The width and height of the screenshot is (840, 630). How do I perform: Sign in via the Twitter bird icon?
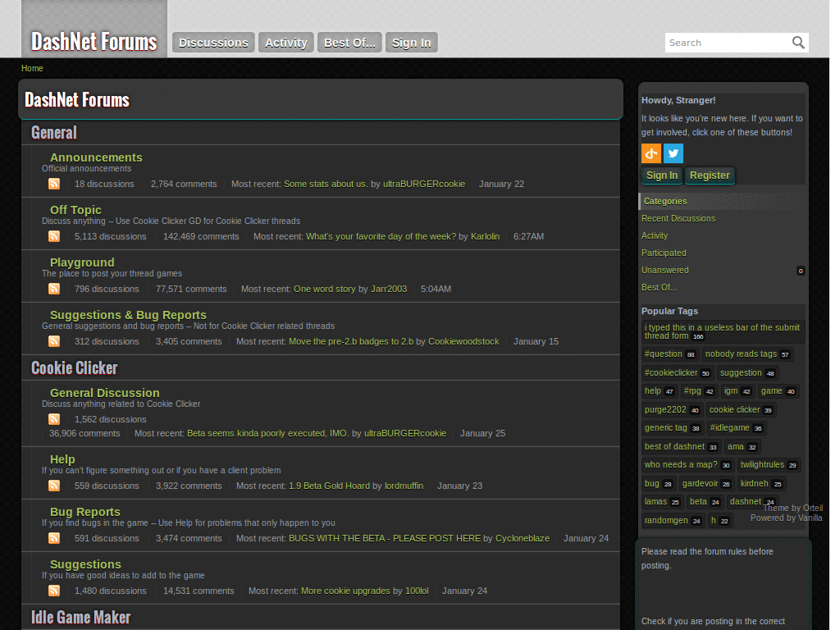tap(673, 153)
